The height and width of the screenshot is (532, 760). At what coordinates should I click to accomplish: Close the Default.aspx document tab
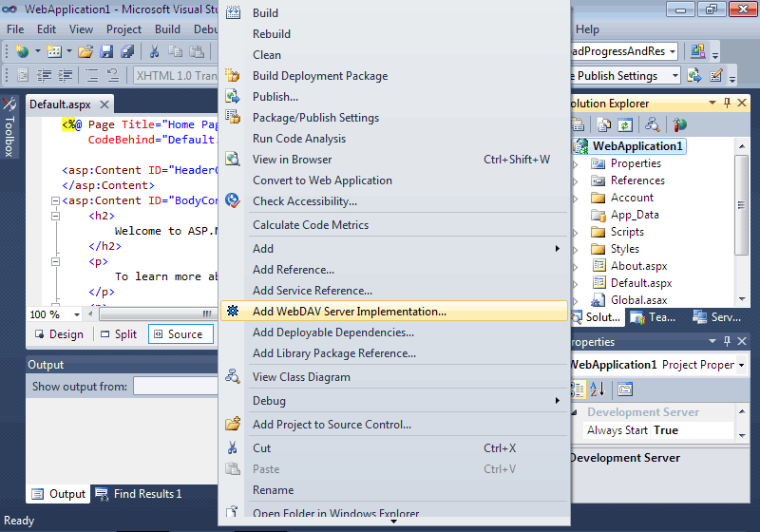tap(104, 104)
